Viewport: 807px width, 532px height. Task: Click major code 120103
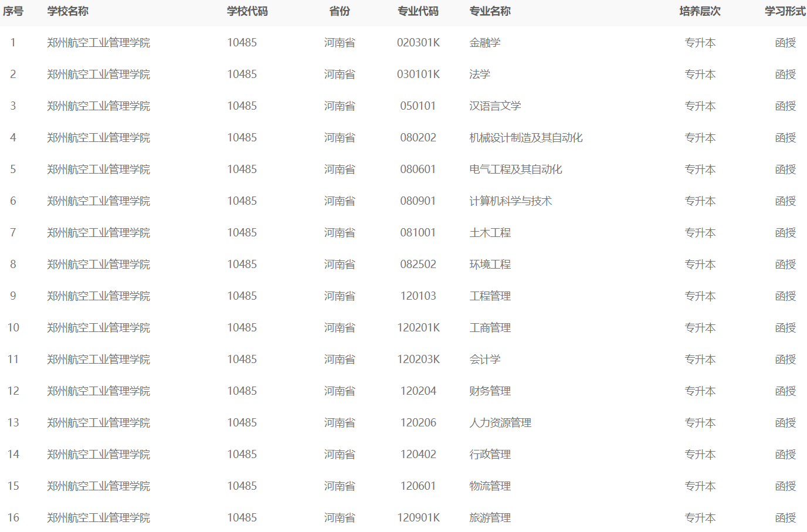[x=418, y=296]
